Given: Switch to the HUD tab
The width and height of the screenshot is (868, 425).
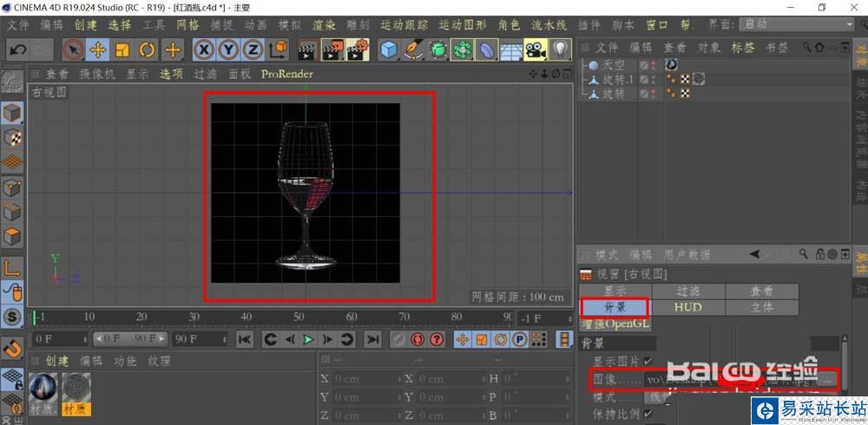Looking at the screenshot, I should coord(687,307).
